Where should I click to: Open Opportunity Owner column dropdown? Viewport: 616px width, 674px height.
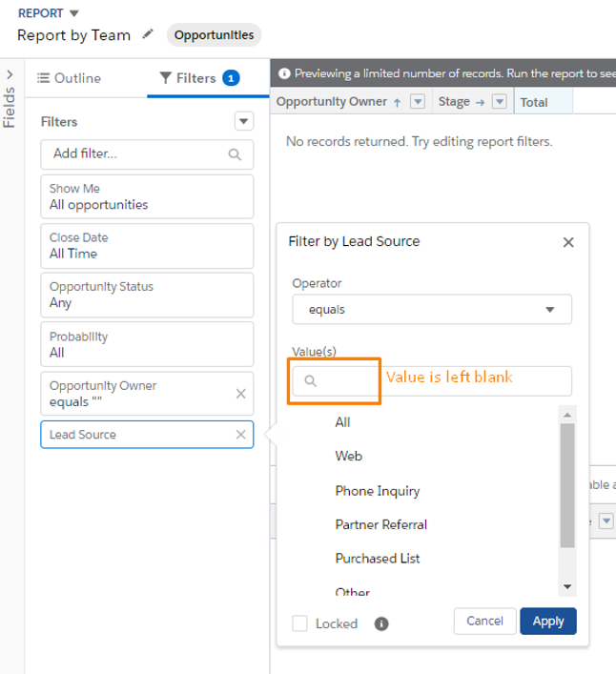click(418, 102)
